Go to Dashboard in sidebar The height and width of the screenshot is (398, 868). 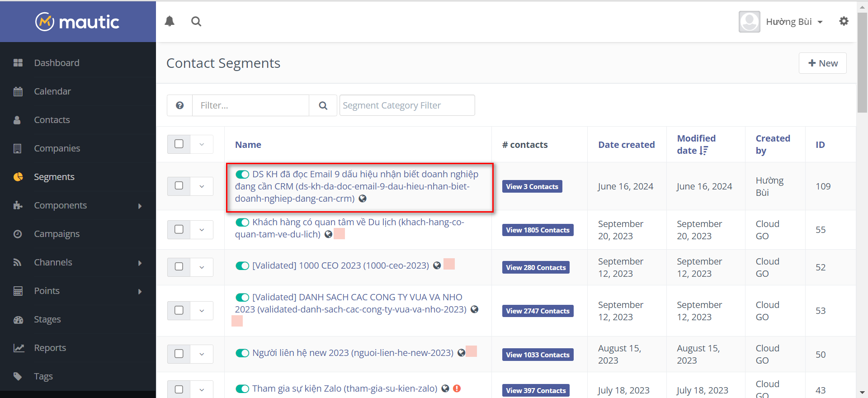[57, 63]
